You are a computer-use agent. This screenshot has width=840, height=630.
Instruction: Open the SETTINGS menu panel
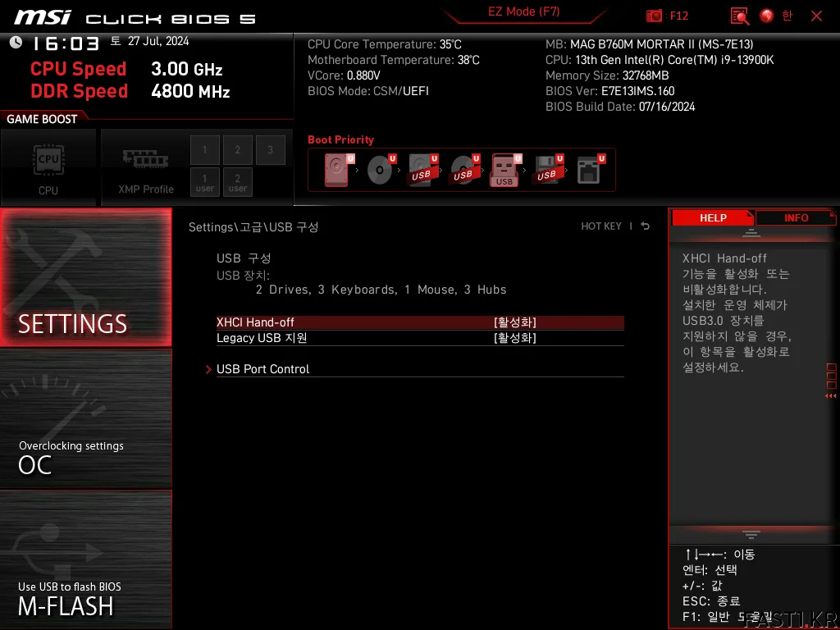(85, 277)
